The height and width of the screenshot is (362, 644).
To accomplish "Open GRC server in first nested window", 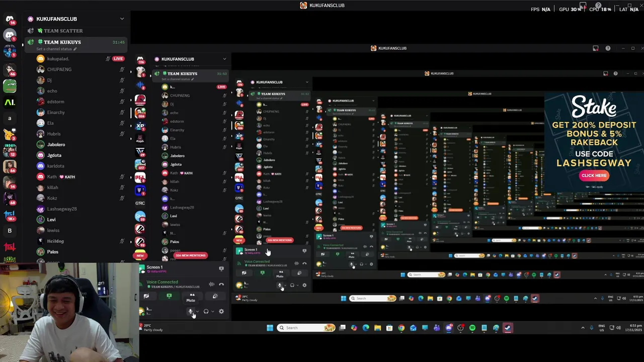I will (x=140, y=203).
